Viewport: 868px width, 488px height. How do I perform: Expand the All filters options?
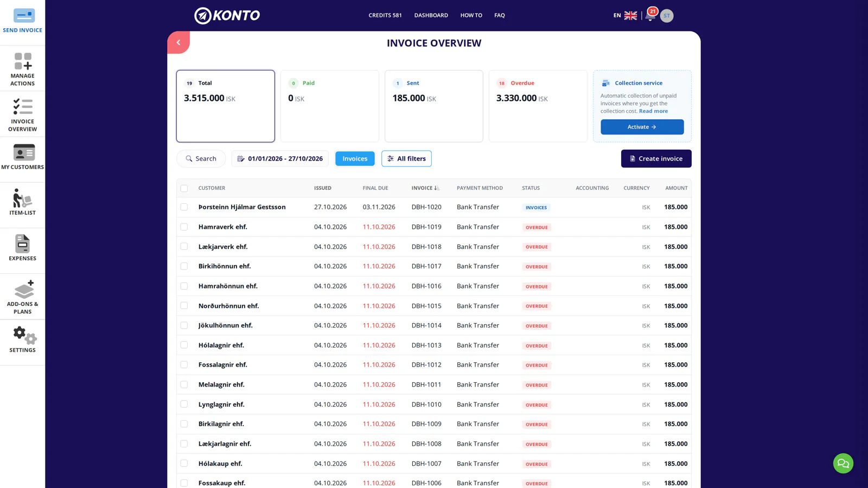[406, 158]
